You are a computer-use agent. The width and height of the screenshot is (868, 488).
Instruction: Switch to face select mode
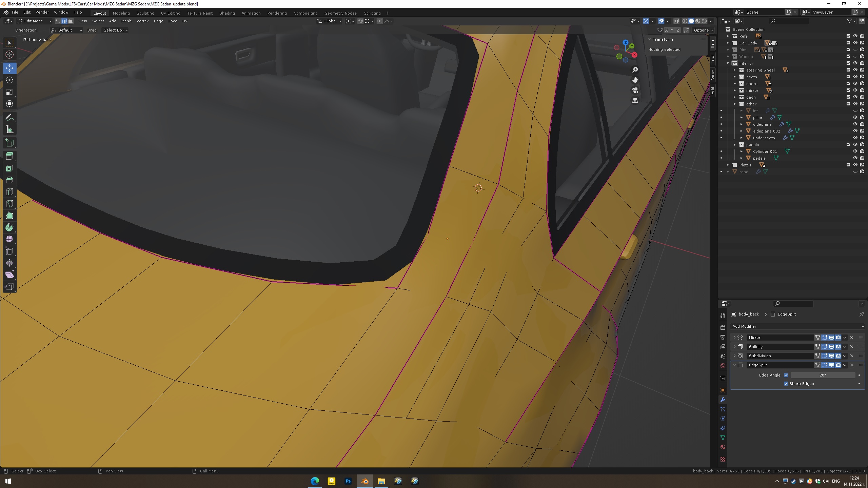click(71, 21)
